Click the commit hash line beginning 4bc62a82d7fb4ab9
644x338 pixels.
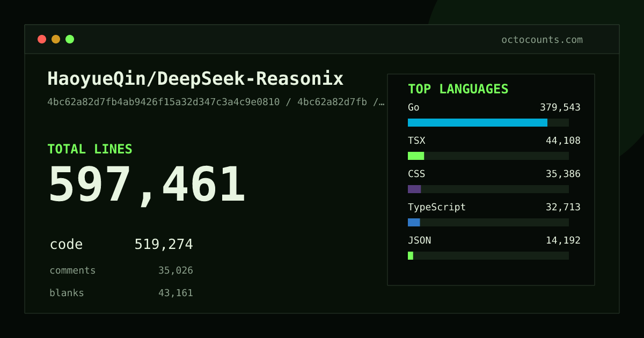point(216,102)
